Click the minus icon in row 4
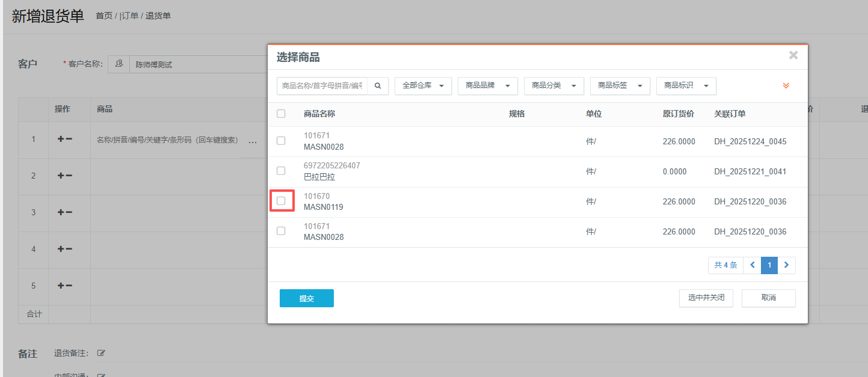This screenshot has width=868, height=377. (x=69, y=249)
